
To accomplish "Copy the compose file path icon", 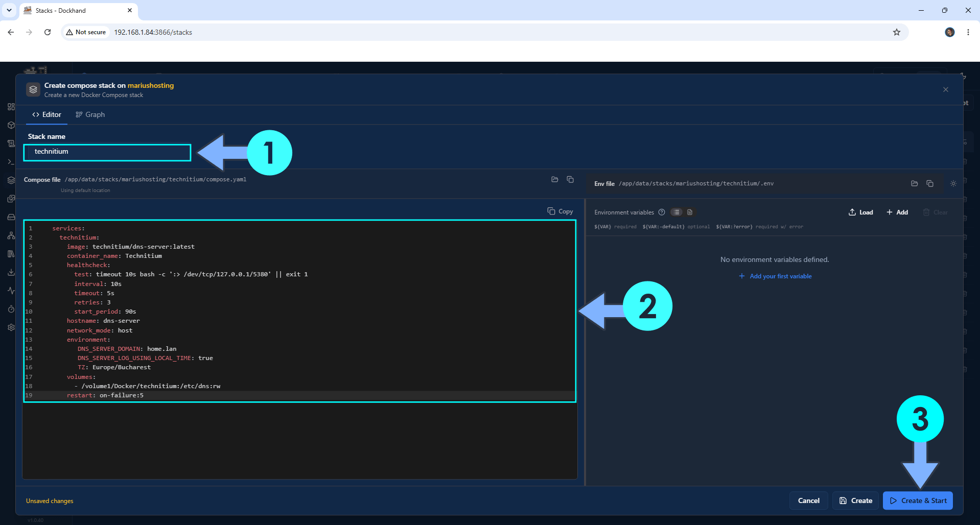I will [x=570, y=179].
